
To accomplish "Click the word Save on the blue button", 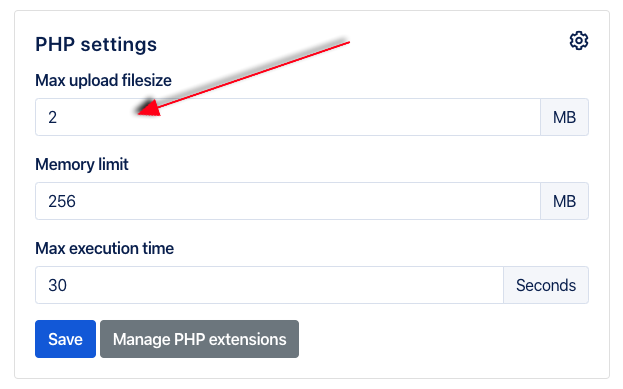I will pyautogui.click(x=66, y=339).
